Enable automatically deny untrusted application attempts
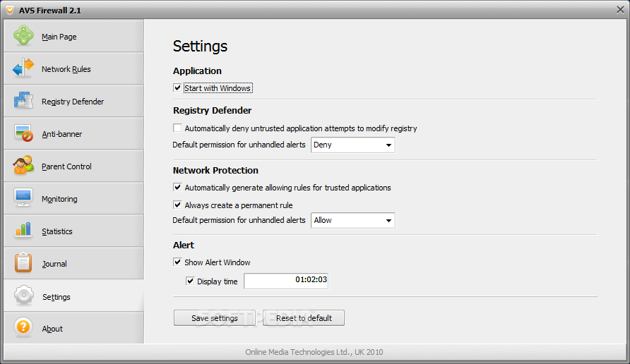Viewport: 630px width, 364px height. coord(177,128)
